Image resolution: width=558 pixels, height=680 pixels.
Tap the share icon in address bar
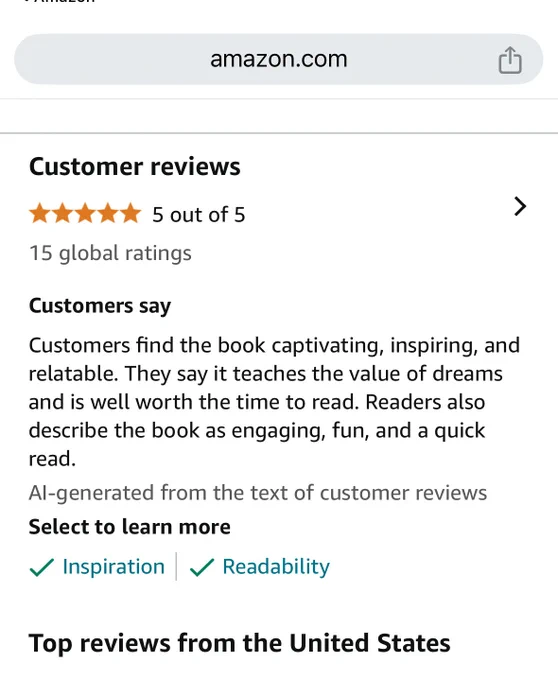tap(510, 60)
